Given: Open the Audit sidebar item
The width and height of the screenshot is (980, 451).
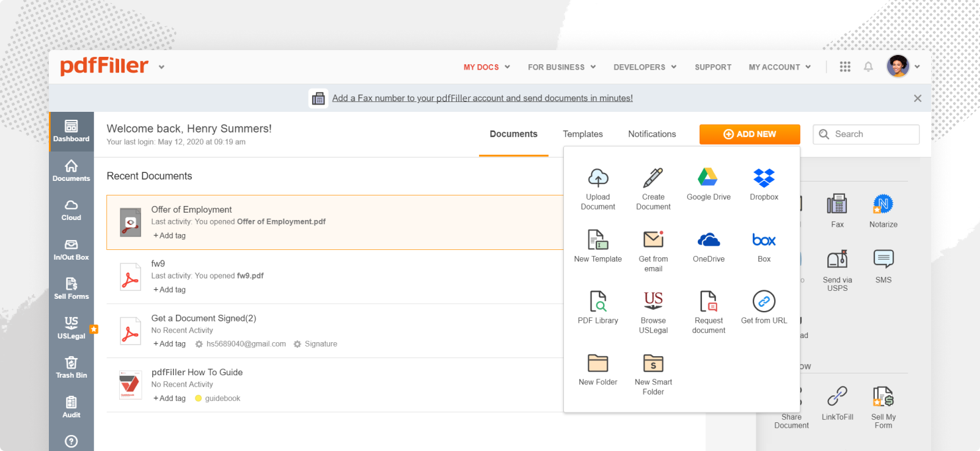Looking at the screenshot, I should (x=71, y=408).
